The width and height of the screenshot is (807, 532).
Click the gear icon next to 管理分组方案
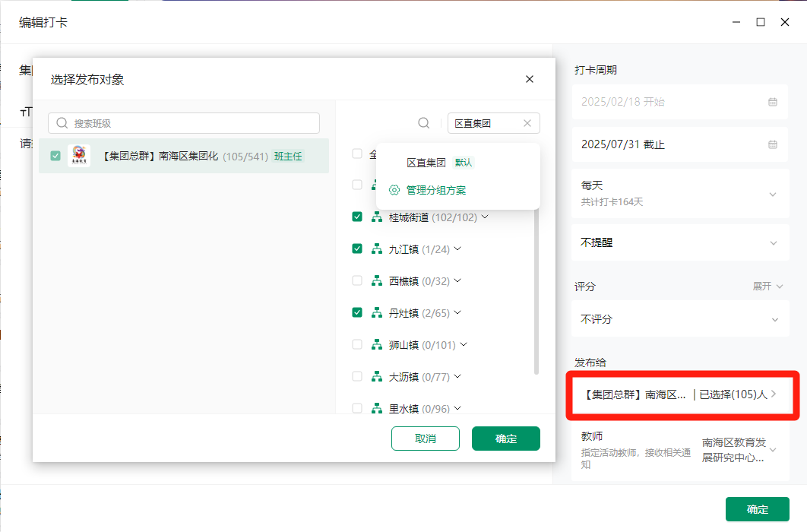coord(394,190)
